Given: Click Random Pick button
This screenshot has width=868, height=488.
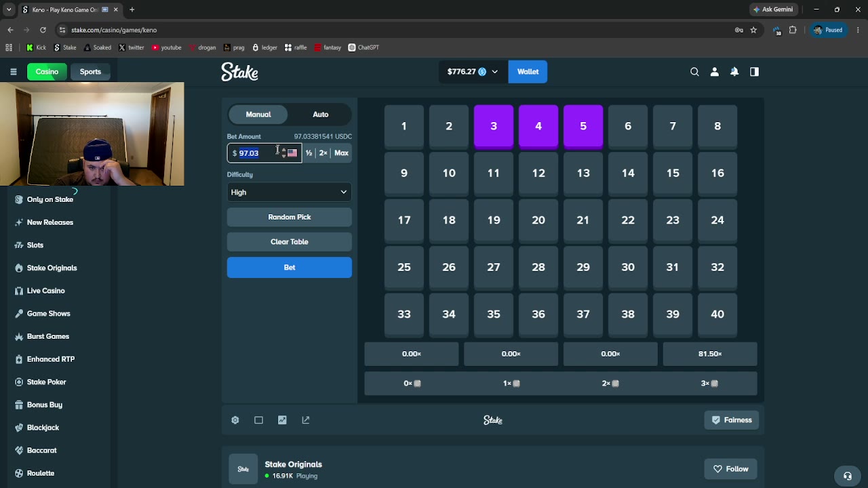Looking at the screenshot, I should pyautogui.click(x=290, y=218).
